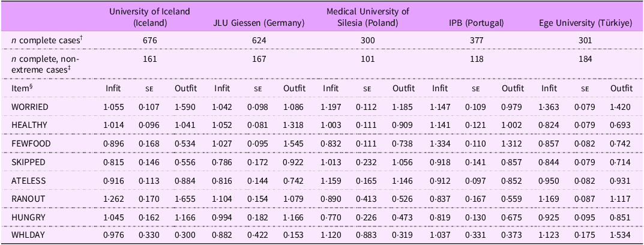Select the IPB (Portugal) column header
Screen dimensions: 644x245
[x=477, y=23]
